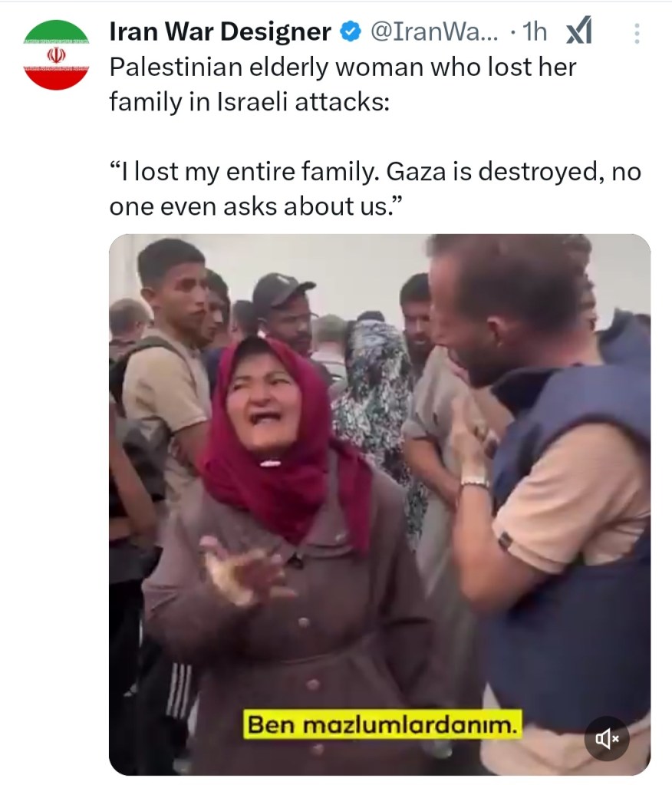Click the quoted "I lost my entire family" text
Screen dimensions: 672x785
tap(375, 189)
